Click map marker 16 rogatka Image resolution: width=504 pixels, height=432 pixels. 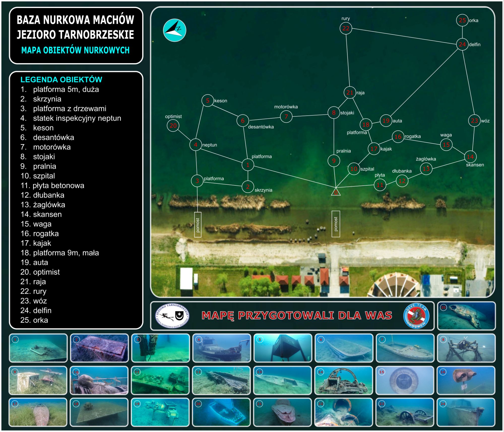click(398, 137)
